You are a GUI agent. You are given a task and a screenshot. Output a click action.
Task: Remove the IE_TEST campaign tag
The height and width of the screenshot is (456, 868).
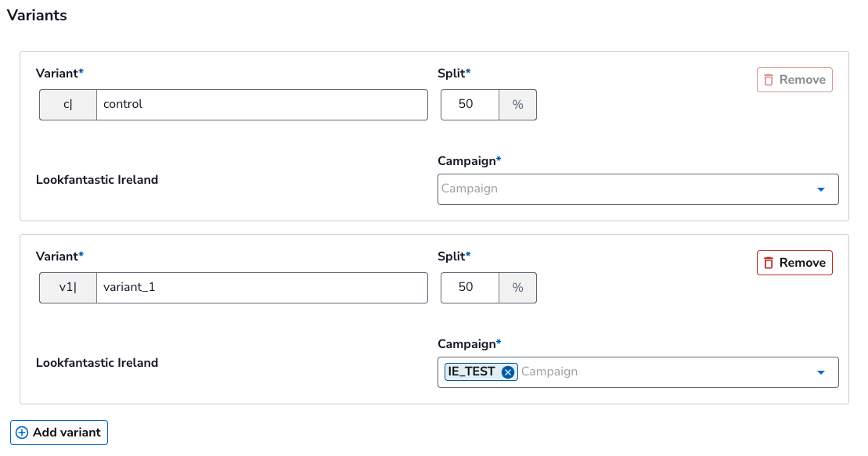[x=508, y=372]
